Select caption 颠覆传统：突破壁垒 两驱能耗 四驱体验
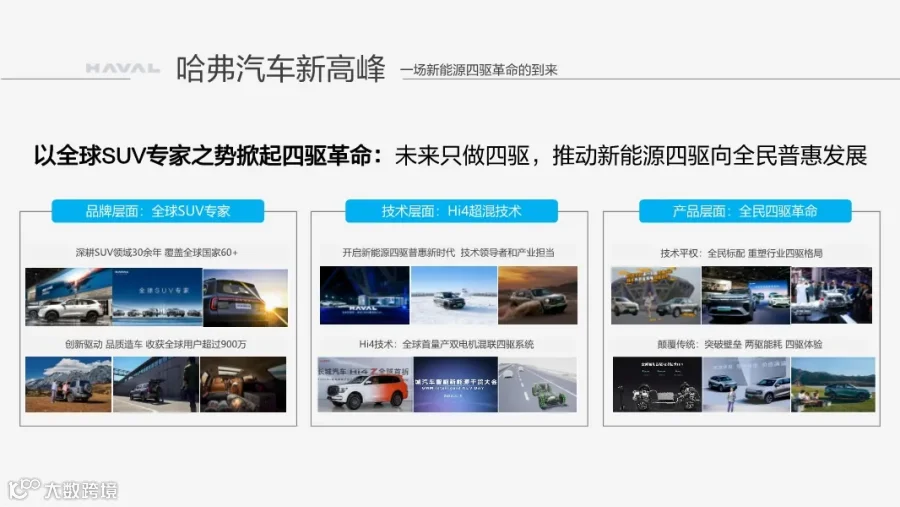 [740, 344]
